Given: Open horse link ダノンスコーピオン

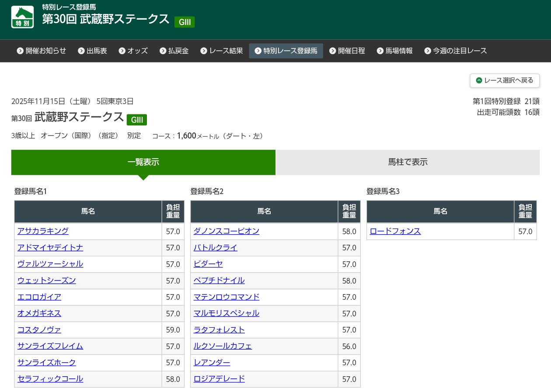Looking at the screenshot, I should point(227,231).
